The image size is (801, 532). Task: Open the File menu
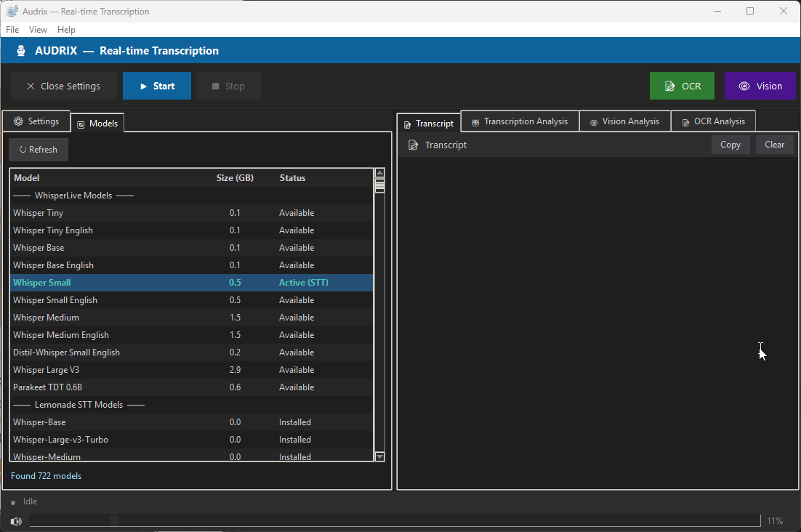pos(12,30)
